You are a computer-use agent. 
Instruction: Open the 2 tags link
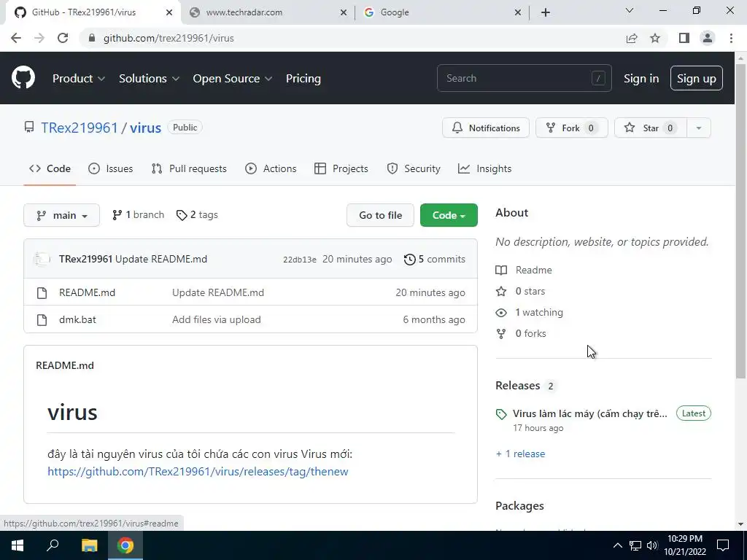[x=197, y=215]
